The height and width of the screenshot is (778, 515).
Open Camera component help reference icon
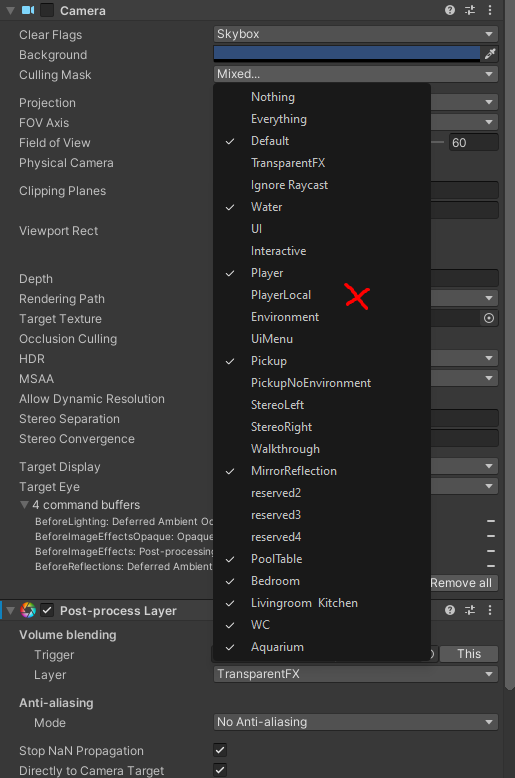click(450, 10)
